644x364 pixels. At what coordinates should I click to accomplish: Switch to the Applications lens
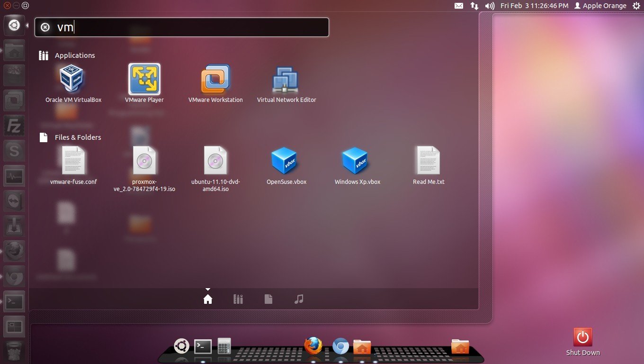238,299
